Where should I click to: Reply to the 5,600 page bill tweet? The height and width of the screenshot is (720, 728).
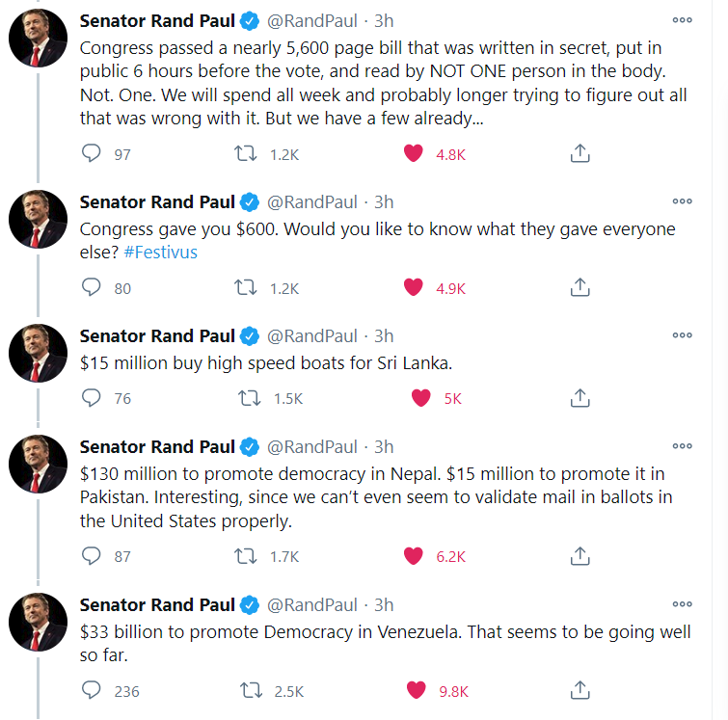point(91,153)
